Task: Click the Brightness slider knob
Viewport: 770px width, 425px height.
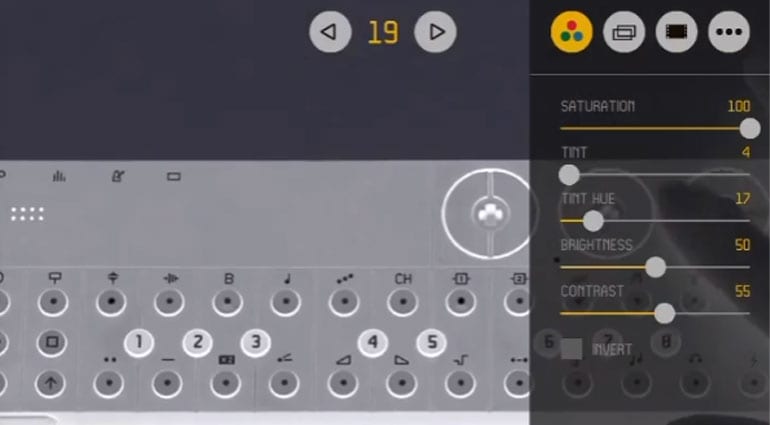Action: (656, 267)
